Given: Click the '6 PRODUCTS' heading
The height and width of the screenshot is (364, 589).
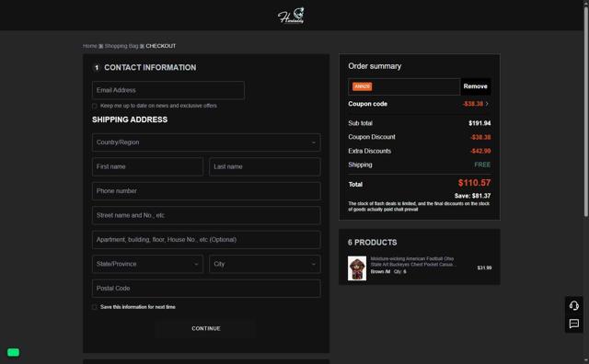Looking at the screenshot, I should (x=372, y=243).
